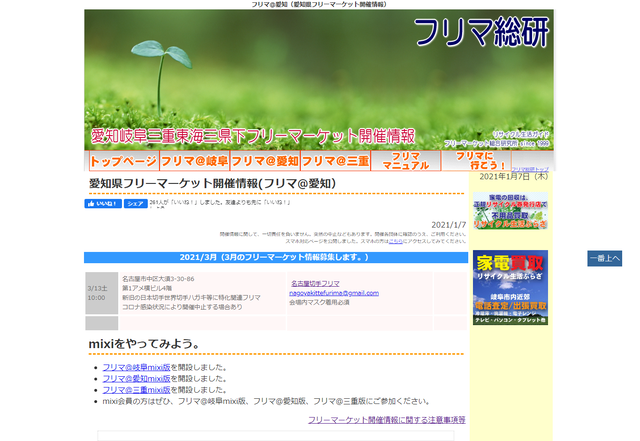Click the フリマ総研 header logo
The height and width of the screenshot is (441, 640).
(482, 32)
